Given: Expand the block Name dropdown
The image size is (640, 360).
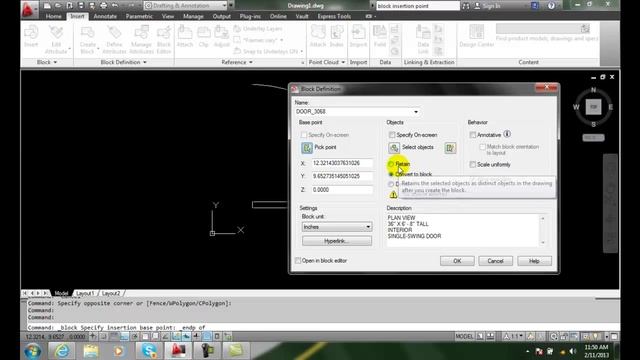Looking at the screenshot, I should 416,112.
